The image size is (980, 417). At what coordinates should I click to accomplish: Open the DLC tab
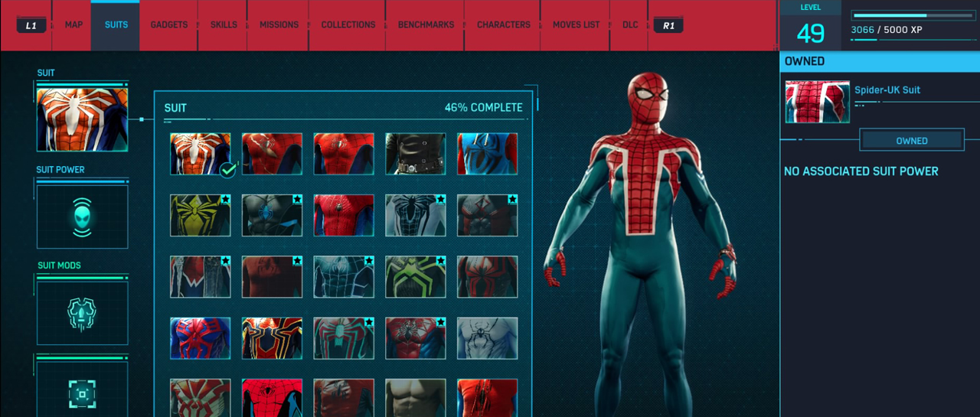(630, 25)
